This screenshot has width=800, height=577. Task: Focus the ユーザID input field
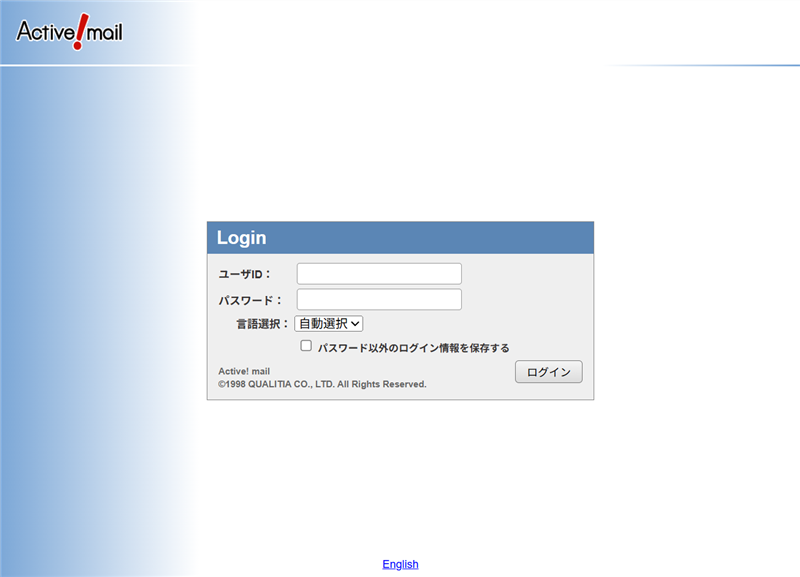379,274
